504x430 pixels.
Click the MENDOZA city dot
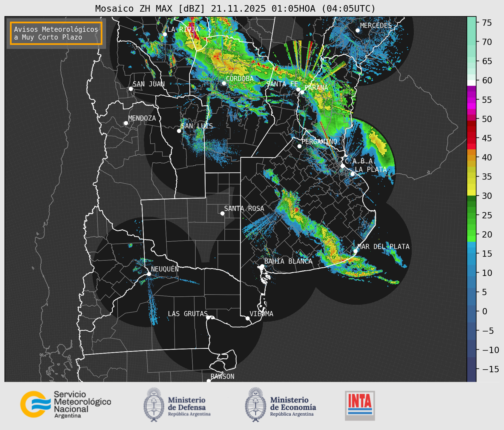click(126, 123)
